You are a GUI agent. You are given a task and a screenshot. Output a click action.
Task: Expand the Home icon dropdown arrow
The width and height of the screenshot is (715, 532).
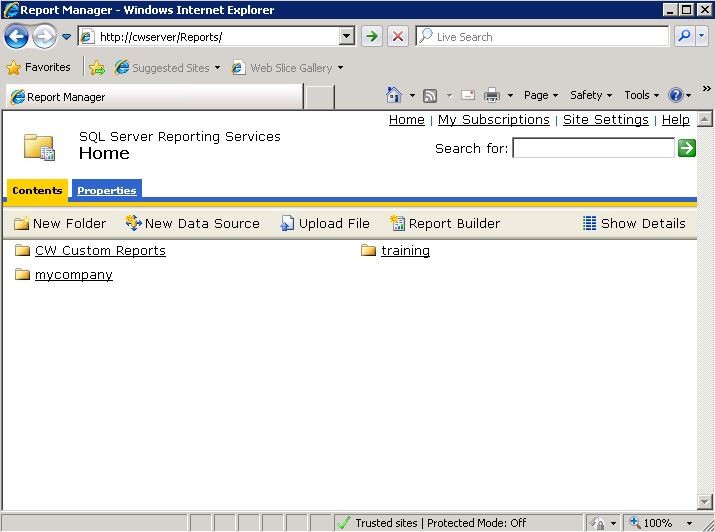412,95
